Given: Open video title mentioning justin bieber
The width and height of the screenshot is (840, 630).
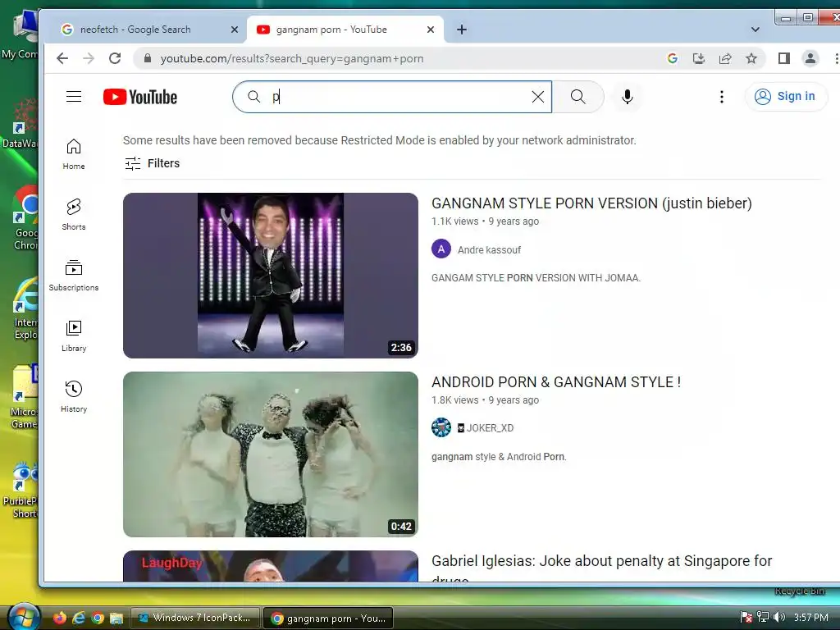Looking at the screenshot, I should pyautogui.click(x=591, y=203).
